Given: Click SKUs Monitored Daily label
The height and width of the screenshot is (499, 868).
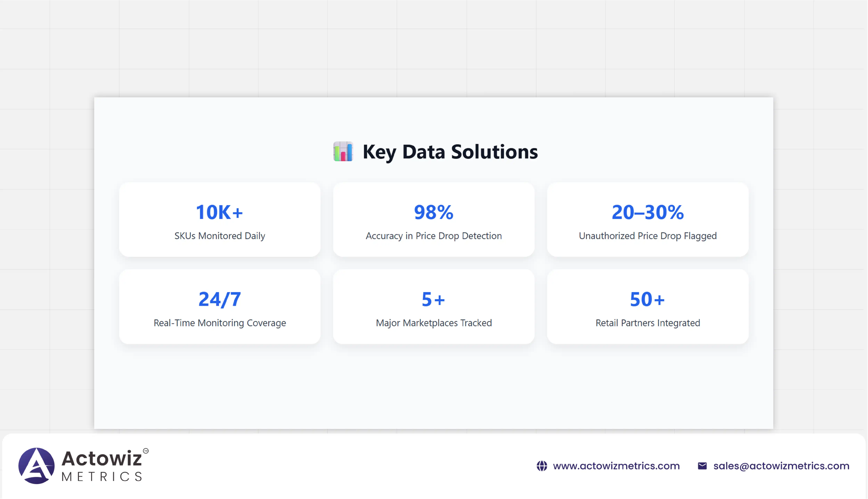Looking at the screenshot, I should click(220, 236).
